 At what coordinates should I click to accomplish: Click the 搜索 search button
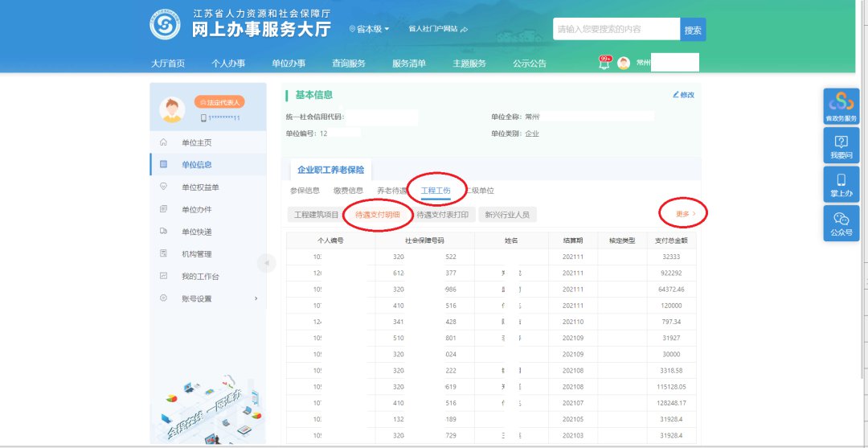point(693,30)
